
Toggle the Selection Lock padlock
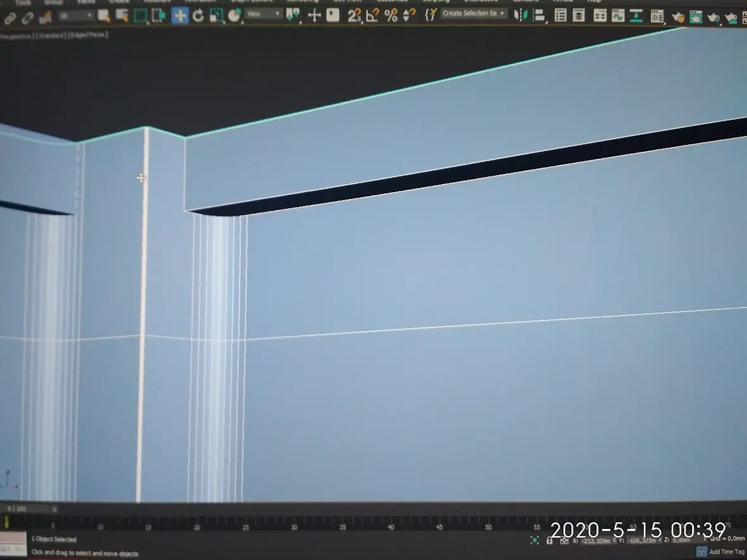click(549, 540)
